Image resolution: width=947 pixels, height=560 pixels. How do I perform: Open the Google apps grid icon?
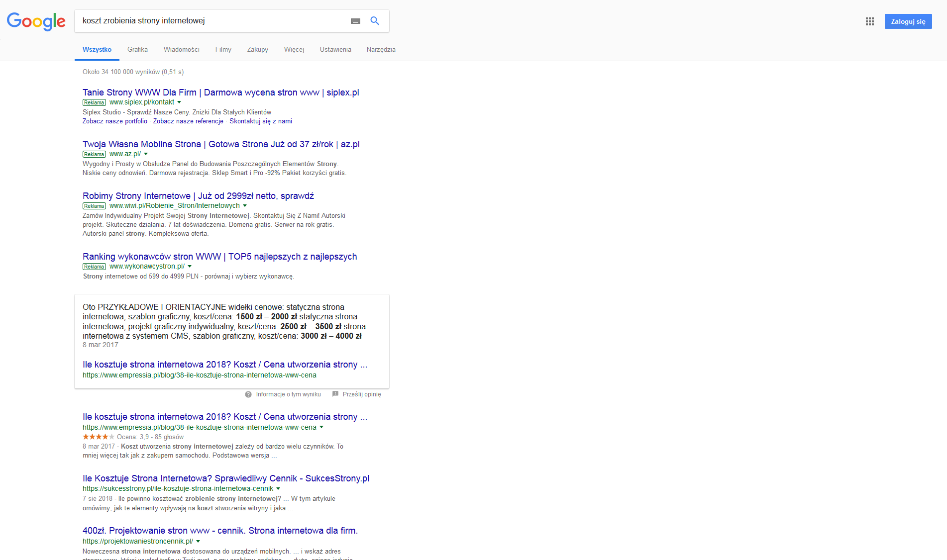(x=870, y=21)
